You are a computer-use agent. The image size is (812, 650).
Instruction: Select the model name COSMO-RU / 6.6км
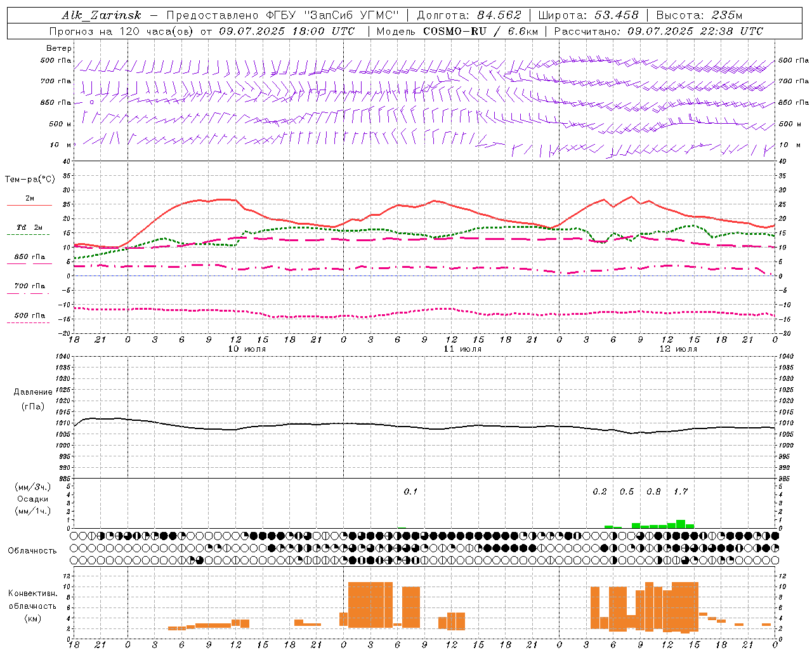pos(480,31)
